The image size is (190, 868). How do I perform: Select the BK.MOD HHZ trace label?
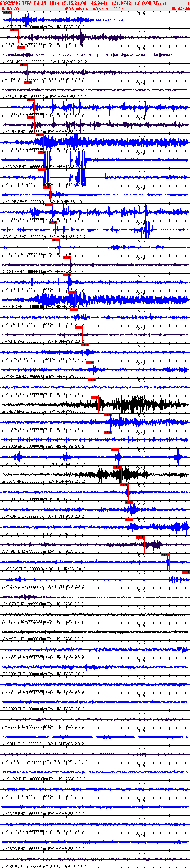coord(44,412)
